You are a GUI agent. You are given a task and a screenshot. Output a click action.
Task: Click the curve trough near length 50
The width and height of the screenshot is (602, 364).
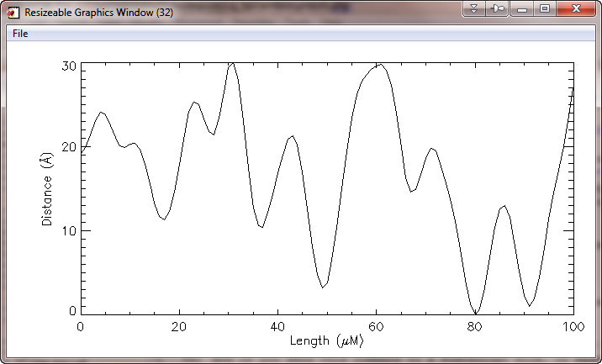[323, 288]
